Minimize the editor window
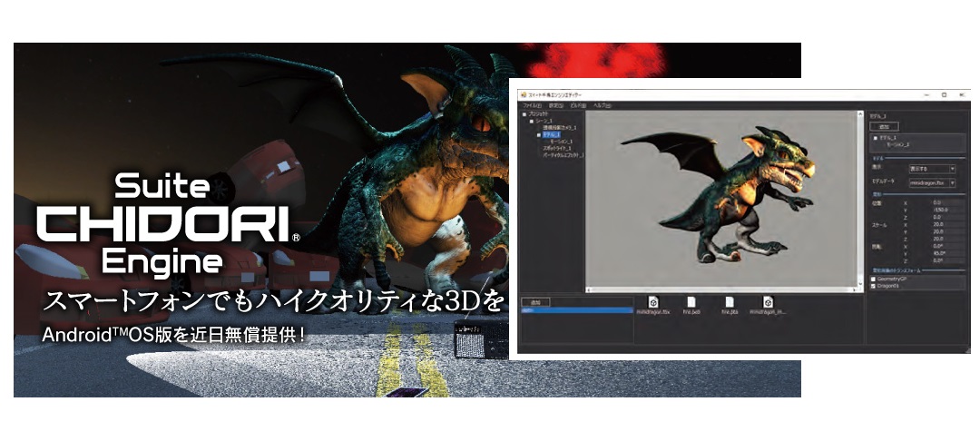Screen dimensions: 980x441 click(x=926, y=95)
